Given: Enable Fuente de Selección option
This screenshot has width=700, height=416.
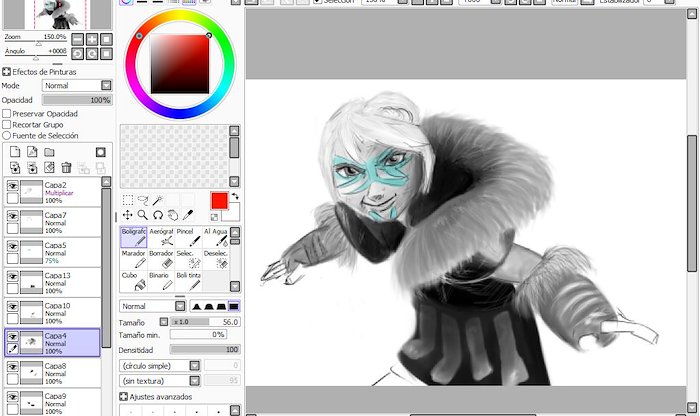Looking at the screenshot, I should click(7, 135).
